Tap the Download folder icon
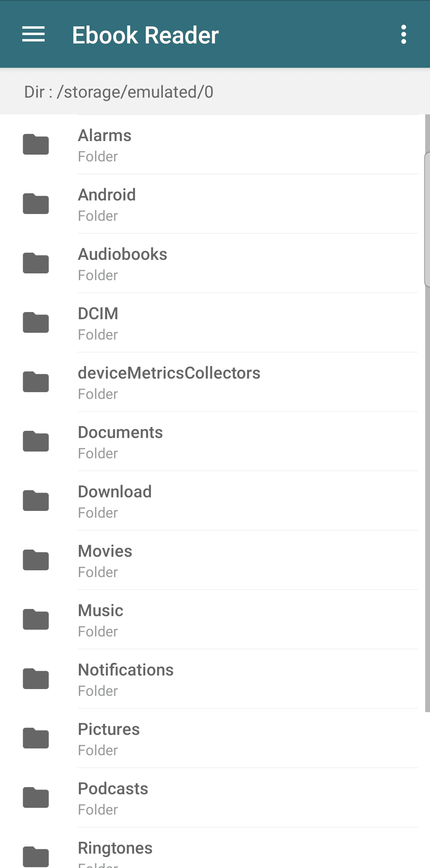The height and width of the screenshot is (868, 430). 36,501
